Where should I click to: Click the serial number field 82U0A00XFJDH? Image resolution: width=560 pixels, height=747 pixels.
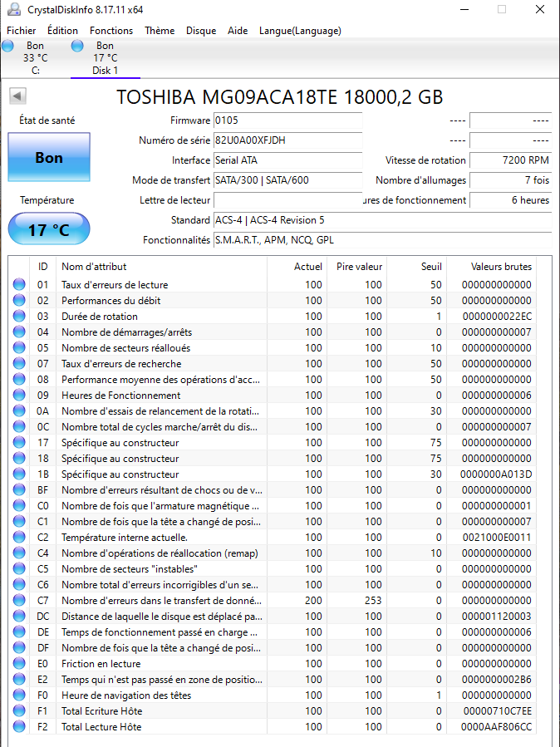[x=287, y=140]
